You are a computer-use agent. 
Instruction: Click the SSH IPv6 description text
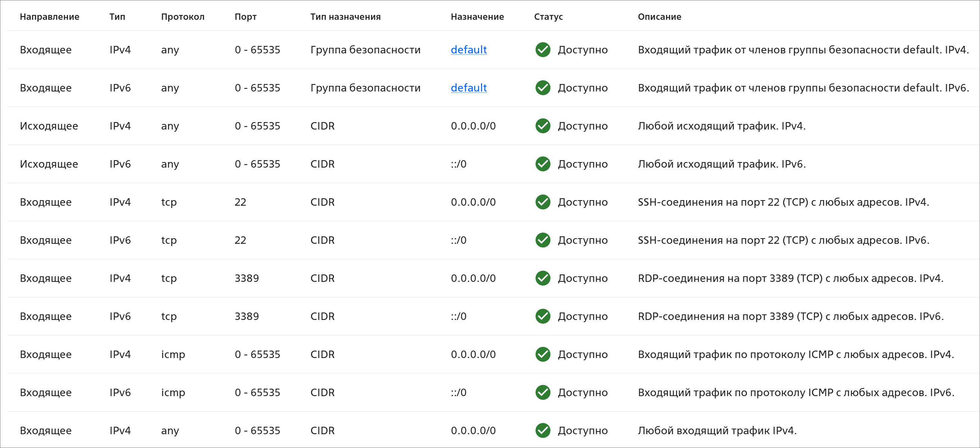783,240
